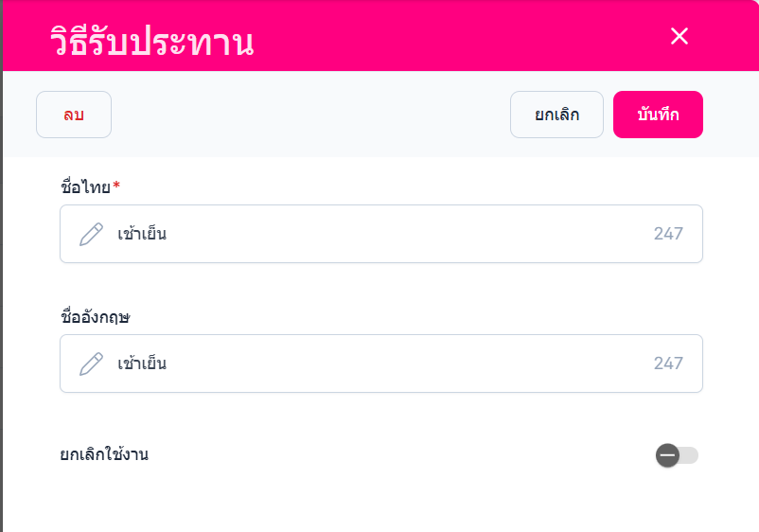Click the วิธีรับประทาน dialog title
Image resolution: width=759 pixels, height=532 pixels.
[x=151, y=42]
